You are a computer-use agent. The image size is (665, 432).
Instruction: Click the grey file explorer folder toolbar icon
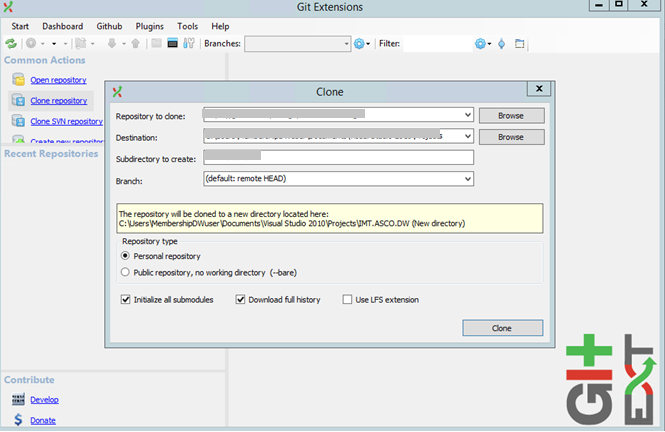pos(156,43)
